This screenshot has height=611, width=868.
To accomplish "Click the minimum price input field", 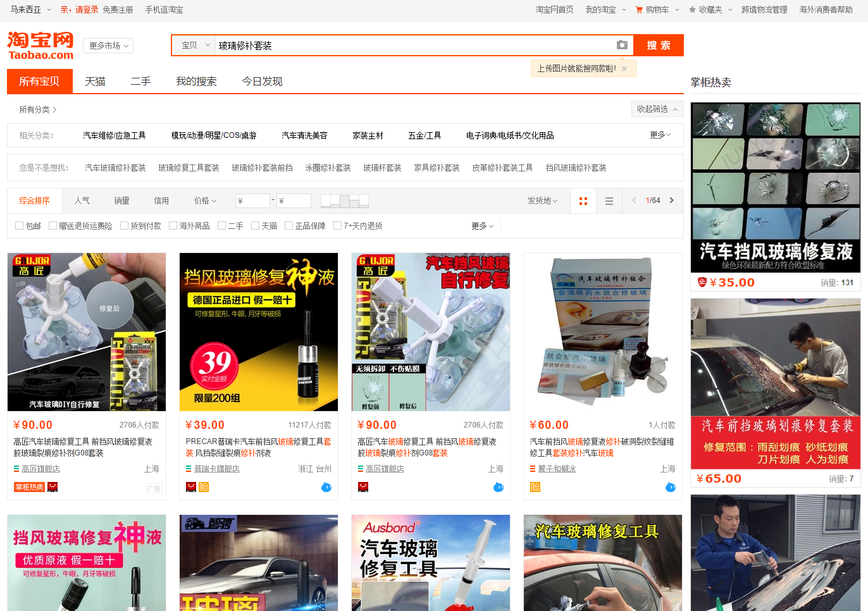I will point(253,201).
